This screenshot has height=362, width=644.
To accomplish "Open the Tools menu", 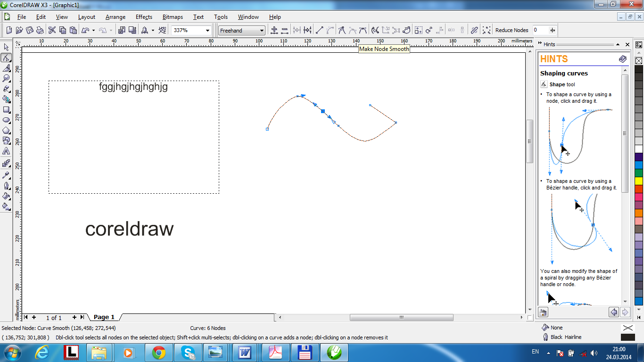I will pos(221,17).
